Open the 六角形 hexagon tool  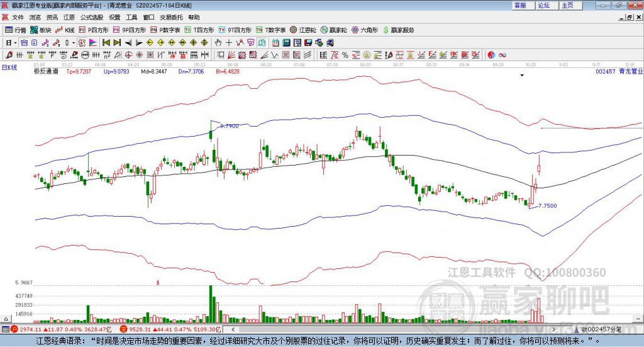[365, 30]
